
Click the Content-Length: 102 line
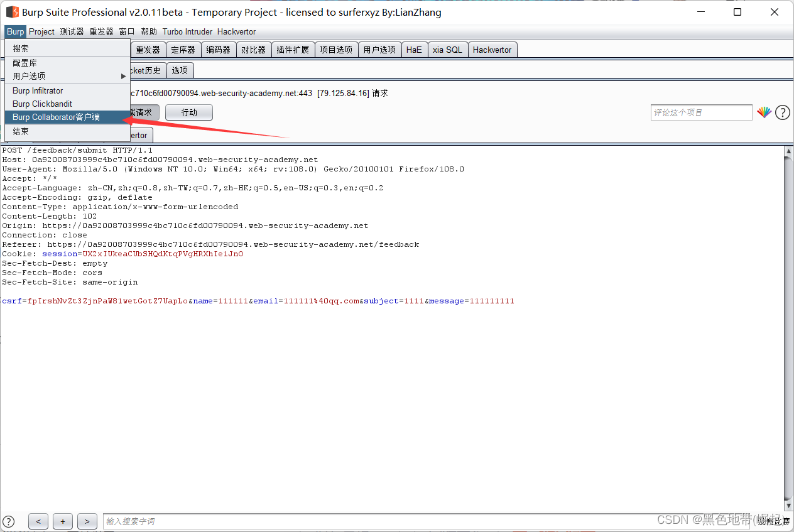coord(50,216)
